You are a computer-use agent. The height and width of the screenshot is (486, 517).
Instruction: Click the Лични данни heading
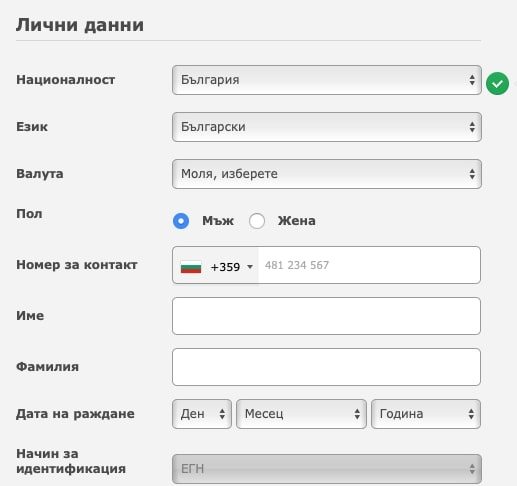click(80, 25)
